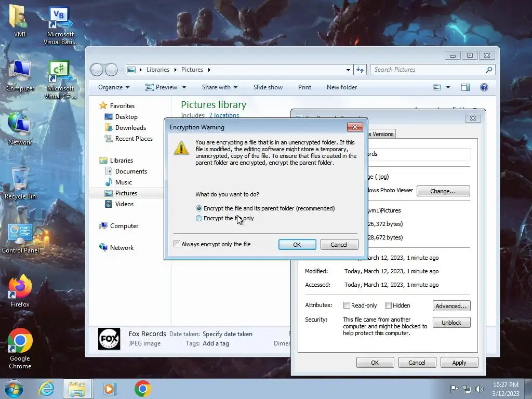Open the network tray icon
Screen dimensions: 532x399
tap(467, 389)
